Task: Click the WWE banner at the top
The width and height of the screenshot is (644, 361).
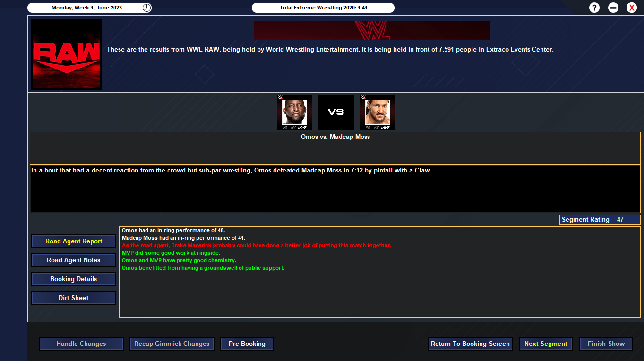Action: [x=372, y=31]
